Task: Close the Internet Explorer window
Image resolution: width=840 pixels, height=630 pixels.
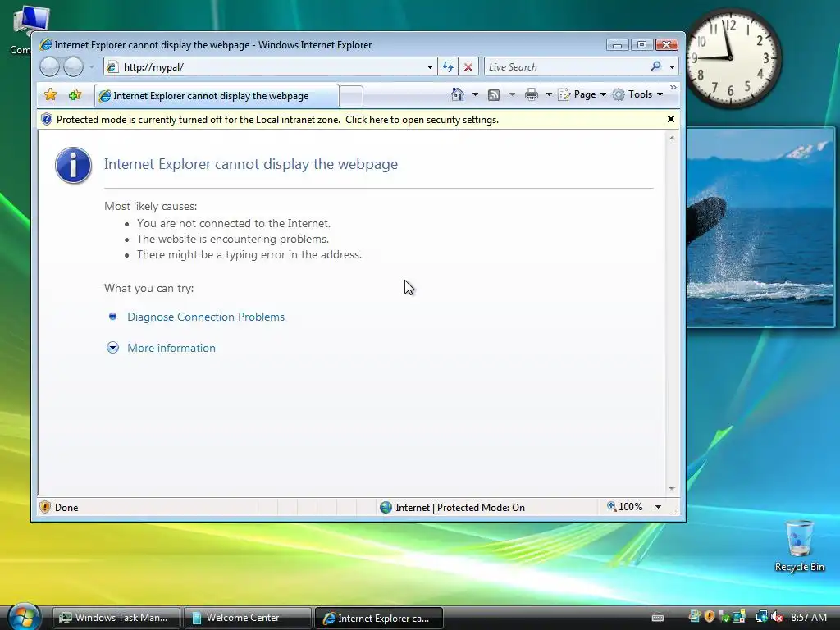Action: 667,45
